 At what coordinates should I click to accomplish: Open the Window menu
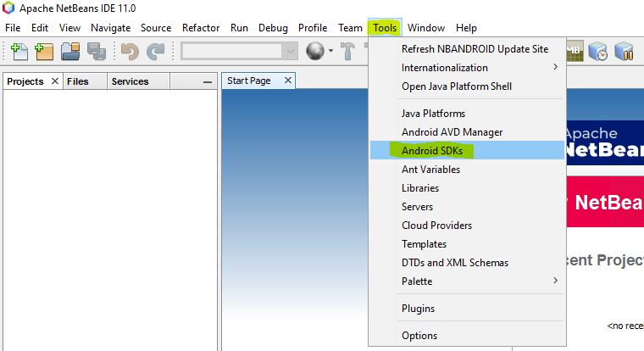(x=426, y=28)
